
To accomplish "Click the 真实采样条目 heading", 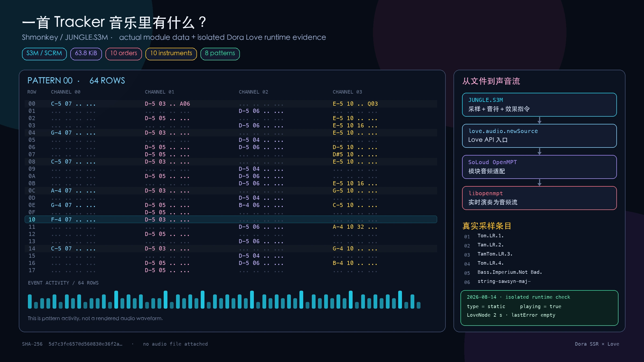I will 487,226.
